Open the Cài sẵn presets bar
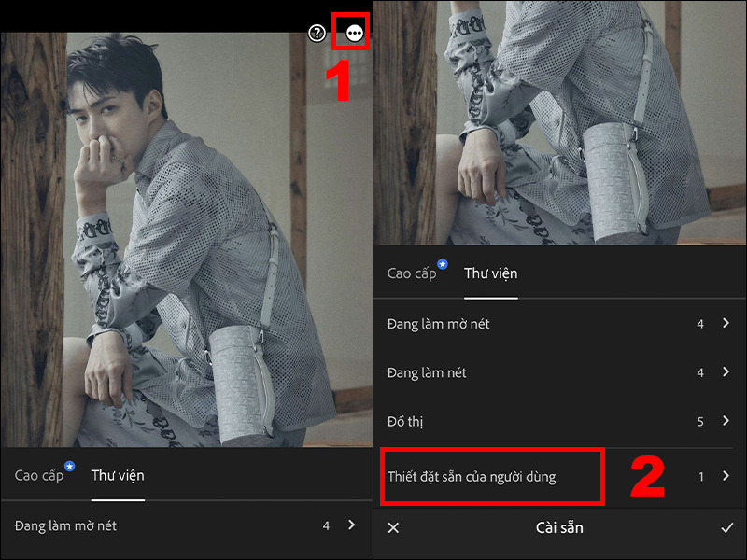747x560 pixels. [558, 527]
